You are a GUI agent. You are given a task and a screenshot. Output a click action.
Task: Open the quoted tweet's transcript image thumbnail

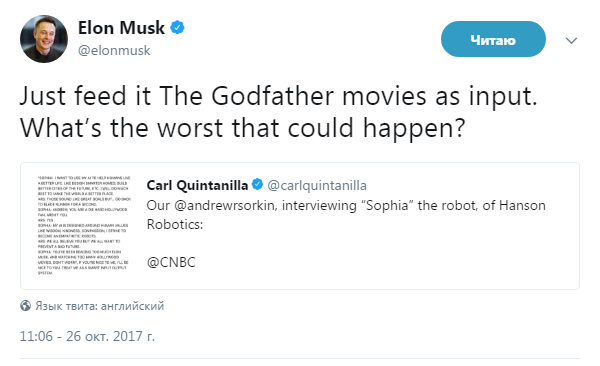point(84,225)
